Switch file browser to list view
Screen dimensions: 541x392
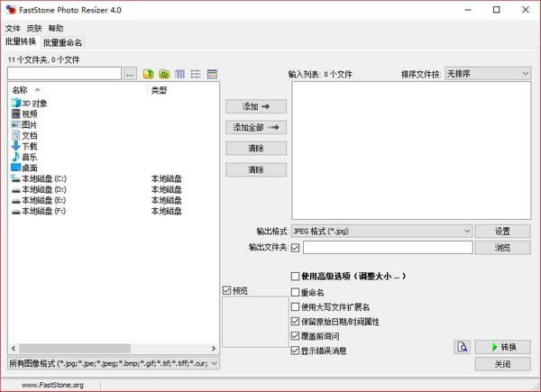pos(196,73)
